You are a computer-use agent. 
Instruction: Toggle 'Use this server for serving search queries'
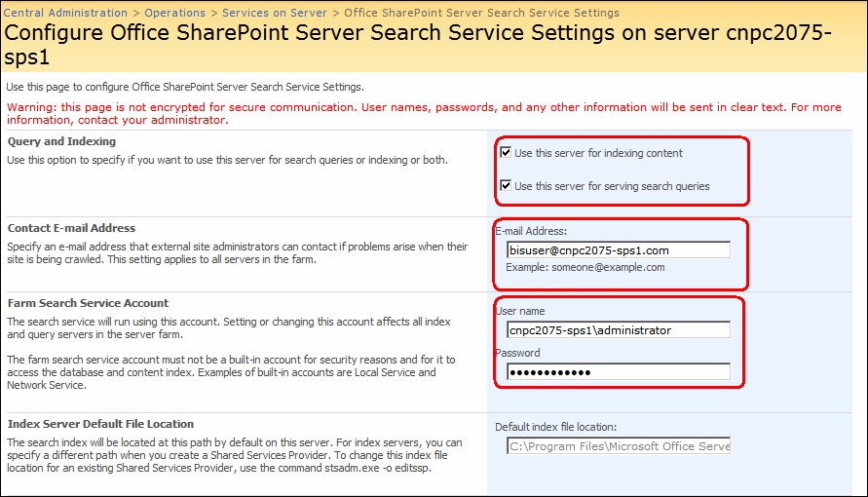[506, 185]
